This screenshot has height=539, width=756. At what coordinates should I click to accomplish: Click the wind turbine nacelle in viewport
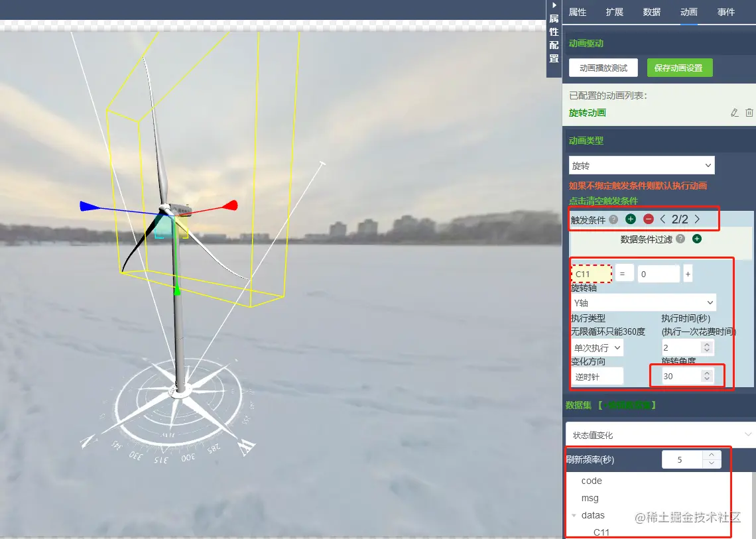(182, 210)
